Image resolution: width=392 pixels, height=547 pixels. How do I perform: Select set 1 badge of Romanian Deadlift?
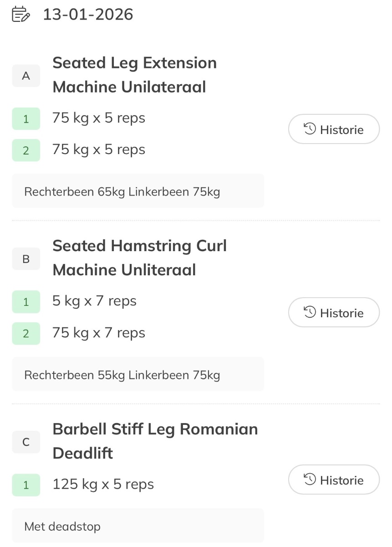click(x=26, y=485)
